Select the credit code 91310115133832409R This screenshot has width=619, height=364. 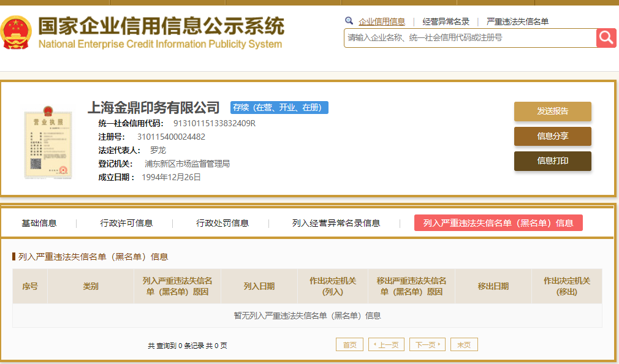(x=215, y=124)
